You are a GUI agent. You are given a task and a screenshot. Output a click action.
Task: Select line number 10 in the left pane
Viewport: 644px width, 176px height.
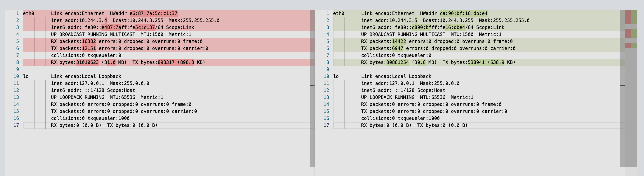(16, 77)
